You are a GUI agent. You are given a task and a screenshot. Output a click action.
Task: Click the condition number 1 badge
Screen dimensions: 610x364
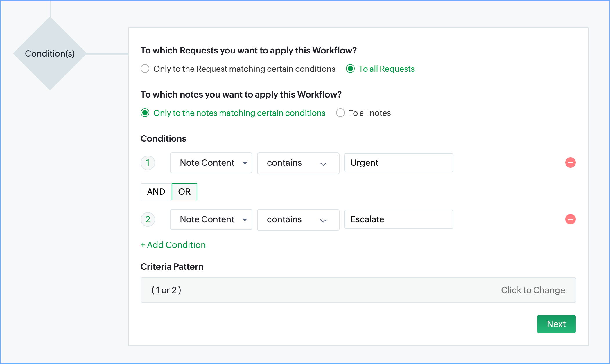tap(148, 163)
